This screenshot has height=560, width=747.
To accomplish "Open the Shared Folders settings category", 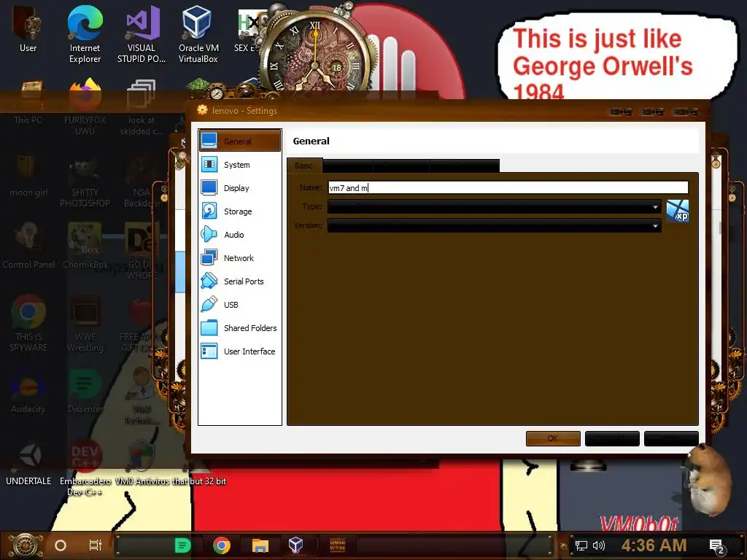I will click(x=239, y=328).
